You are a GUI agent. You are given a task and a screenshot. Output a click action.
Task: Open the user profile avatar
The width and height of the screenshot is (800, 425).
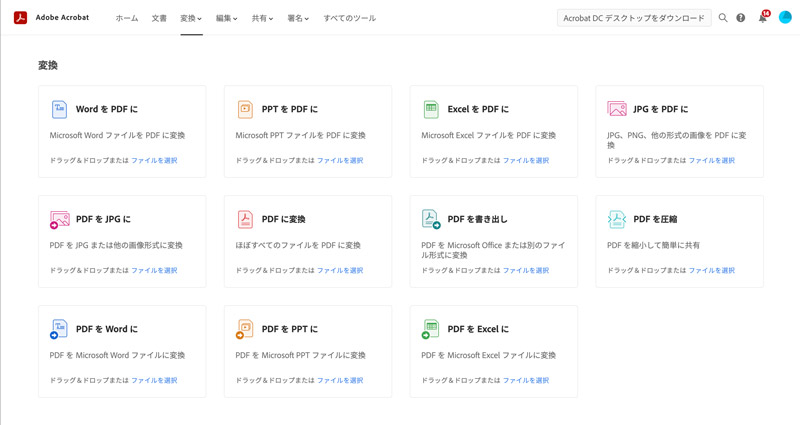pos(785,17)
